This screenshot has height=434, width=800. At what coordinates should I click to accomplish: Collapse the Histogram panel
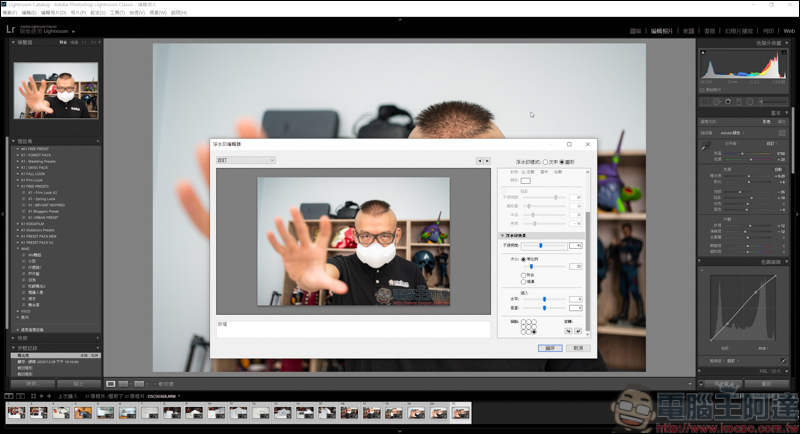(x=787, y=43)
